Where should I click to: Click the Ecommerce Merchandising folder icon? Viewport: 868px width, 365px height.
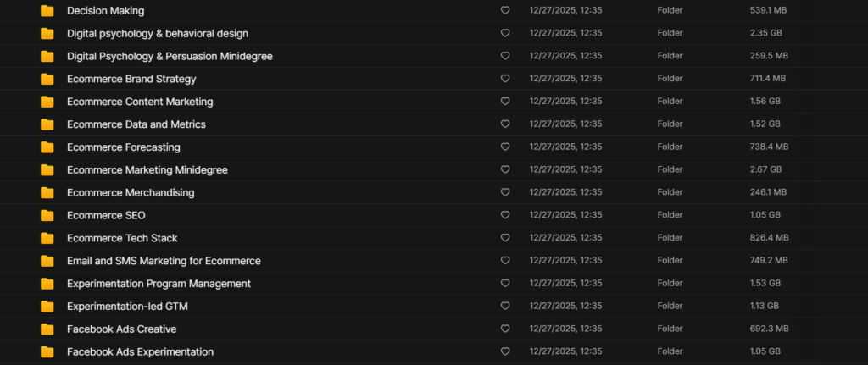[x=47, y=192]
